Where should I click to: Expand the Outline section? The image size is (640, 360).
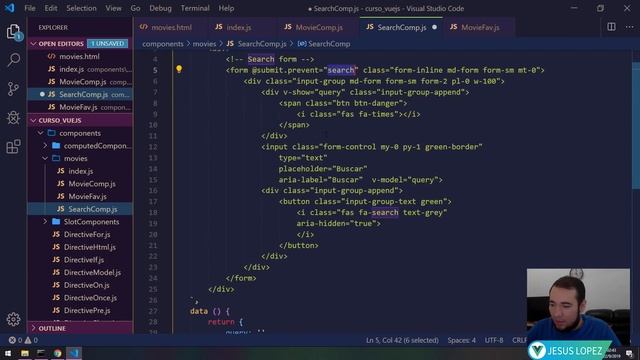click(x=80, y=328)
